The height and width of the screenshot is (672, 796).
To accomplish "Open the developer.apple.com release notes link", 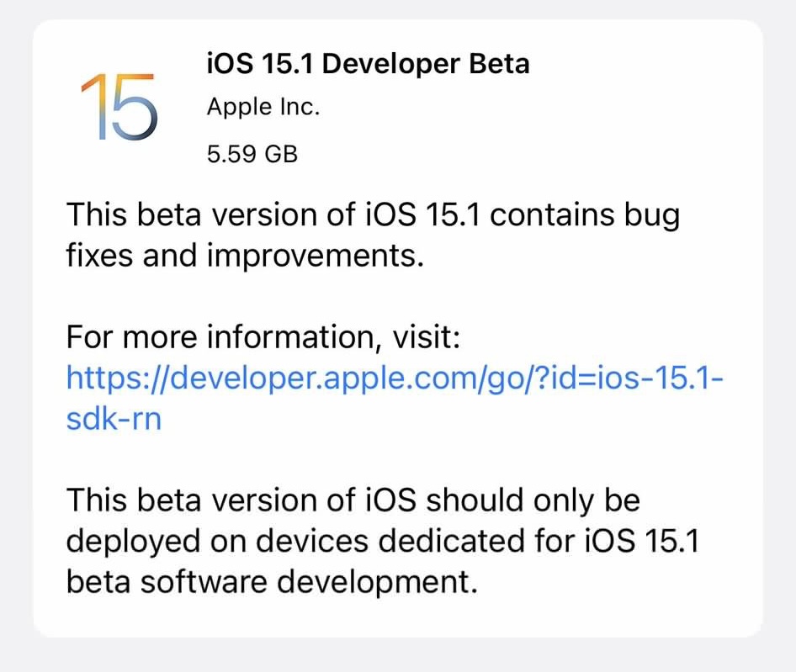I will (395, 398).
